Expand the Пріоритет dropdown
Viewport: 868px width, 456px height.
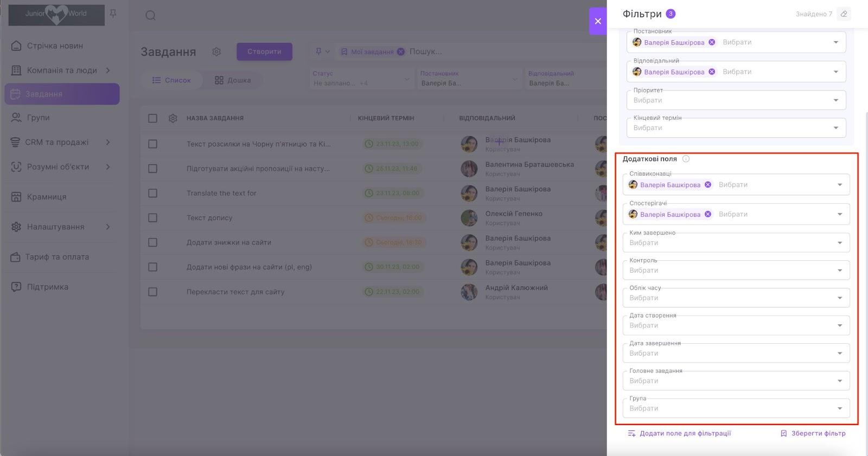coord(835,100)
